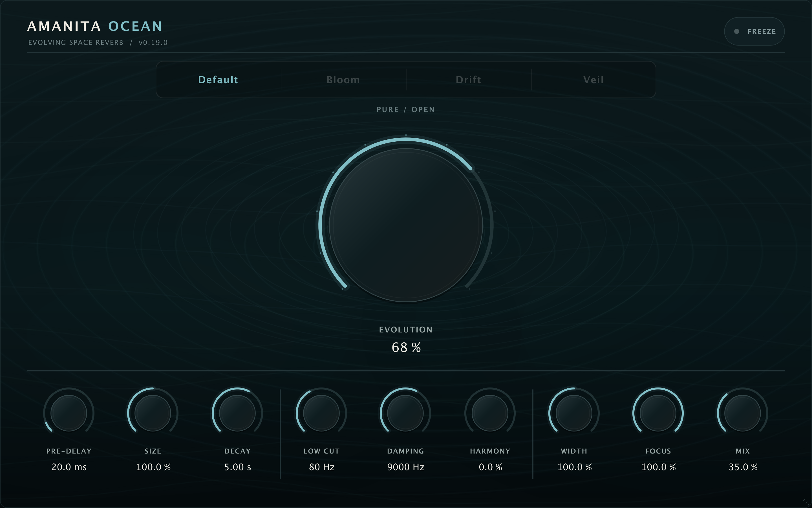Click the EVOLUTION label text

406,330
